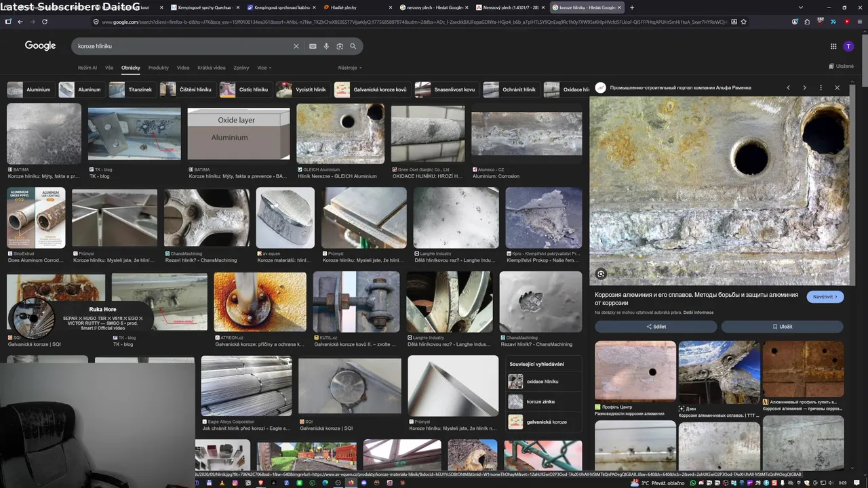Open the Does Aluminum Corrode SinoExtrud thumbnail

pos(36,218)
